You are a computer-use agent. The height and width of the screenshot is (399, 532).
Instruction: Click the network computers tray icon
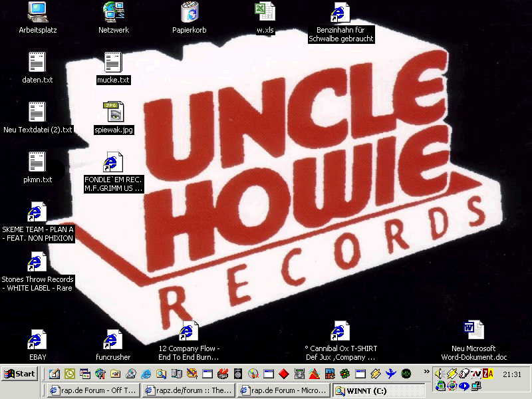[x=476, y=386]
